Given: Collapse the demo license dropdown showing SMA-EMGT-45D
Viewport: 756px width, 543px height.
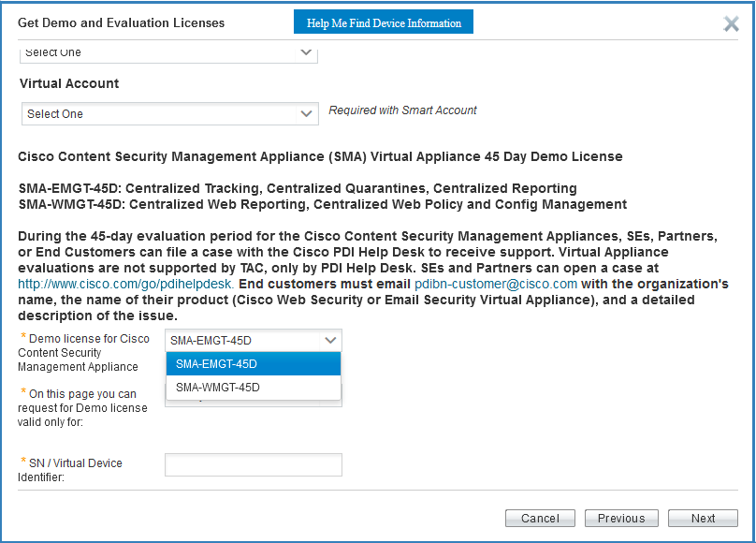Looking at the screenshot, I should 254,341.
